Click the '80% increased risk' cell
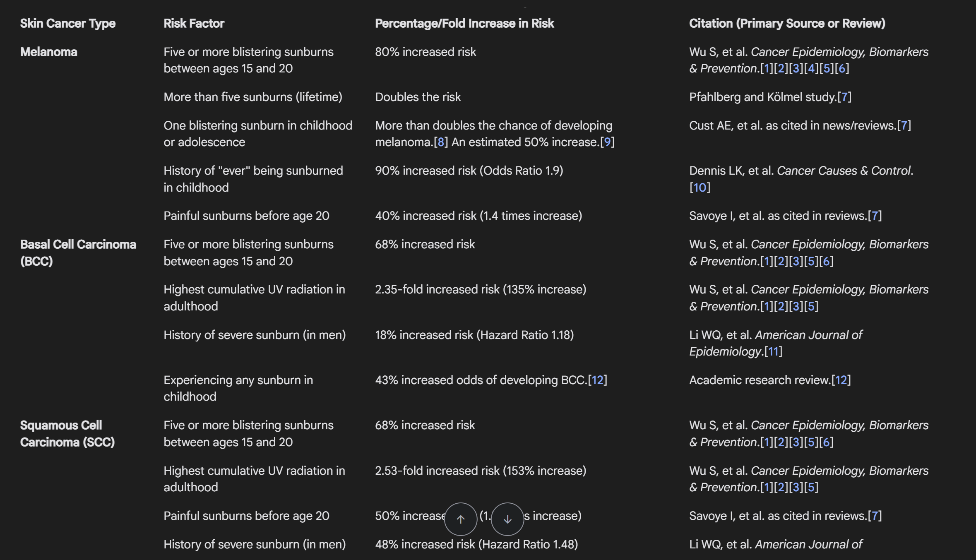This screenshot has height=560, width=976. click(425, 52)
